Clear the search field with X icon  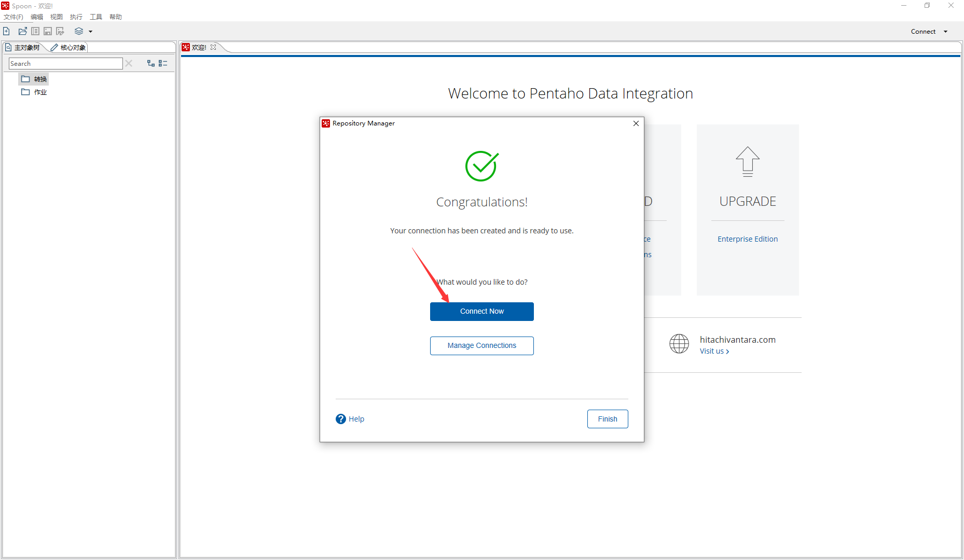129,63
